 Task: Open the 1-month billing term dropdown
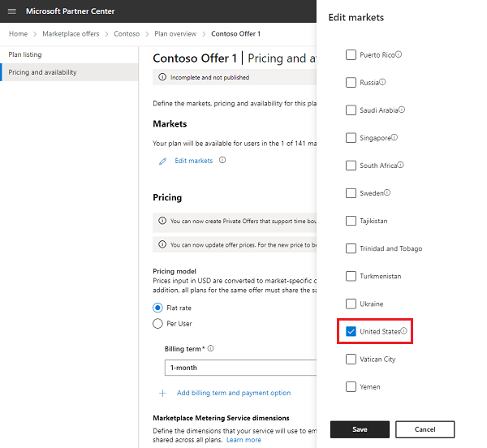[x=240, y=368]
